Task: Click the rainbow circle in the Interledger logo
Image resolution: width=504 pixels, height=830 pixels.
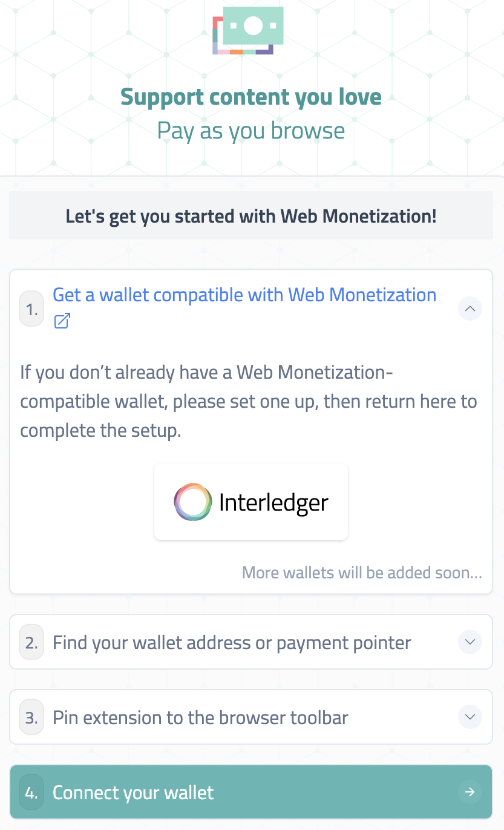Action: [192, 502]
